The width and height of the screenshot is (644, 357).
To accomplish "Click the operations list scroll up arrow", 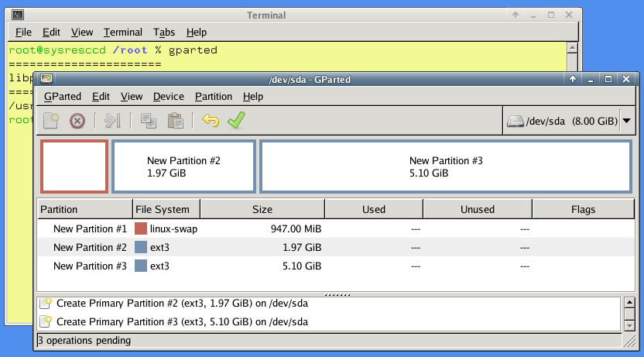I will [629, 303].
